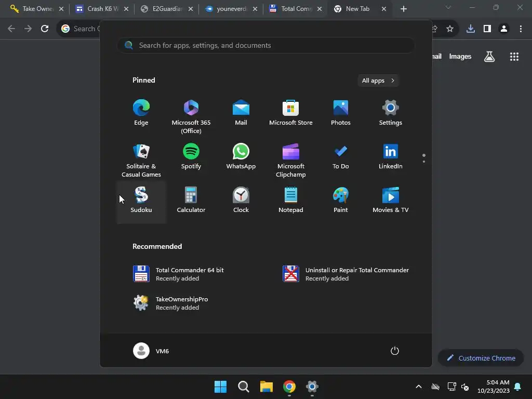Image resolution: width=532 pixels, height=399 pixels.
Task: Open the clock and date flyout
Action: coord(494,387)
